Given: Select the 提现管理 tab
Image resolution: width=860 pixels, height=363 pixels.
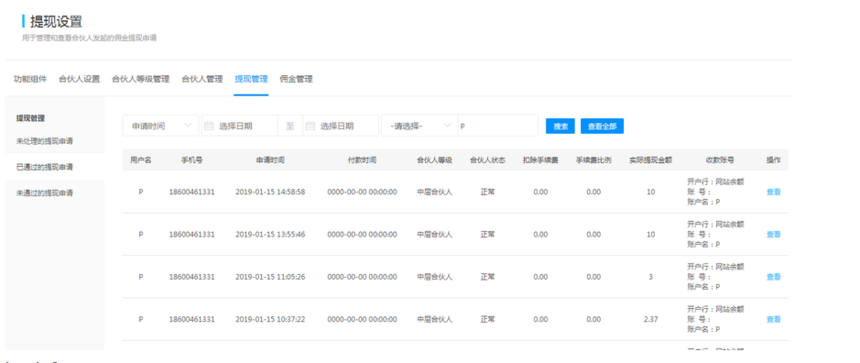Looking at the screenshot, I should 251,79.
